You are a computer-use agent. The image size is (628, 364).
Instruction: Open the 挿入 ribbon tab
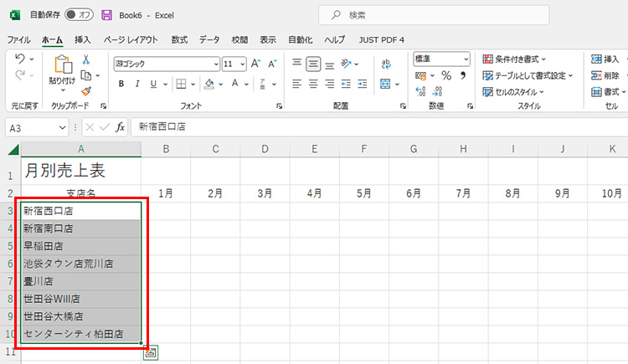tap(82, 39)
